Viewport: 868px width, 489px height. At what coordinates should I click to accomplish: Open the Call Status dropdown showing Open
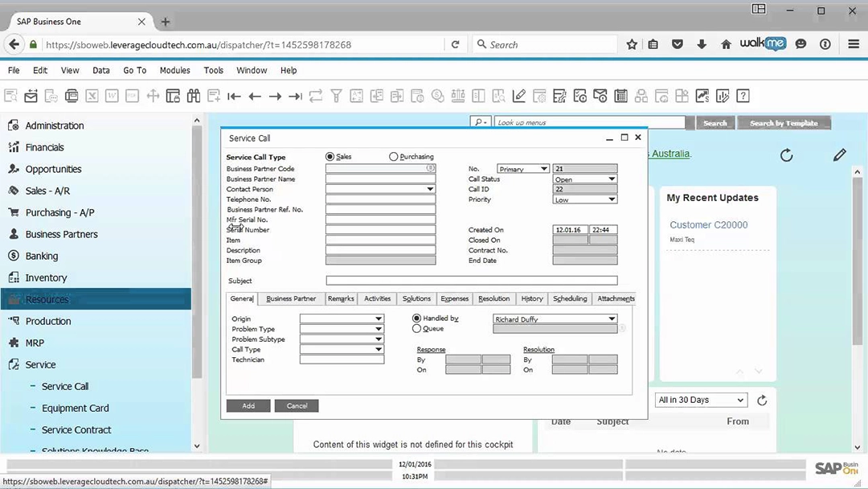coord(613,179)
